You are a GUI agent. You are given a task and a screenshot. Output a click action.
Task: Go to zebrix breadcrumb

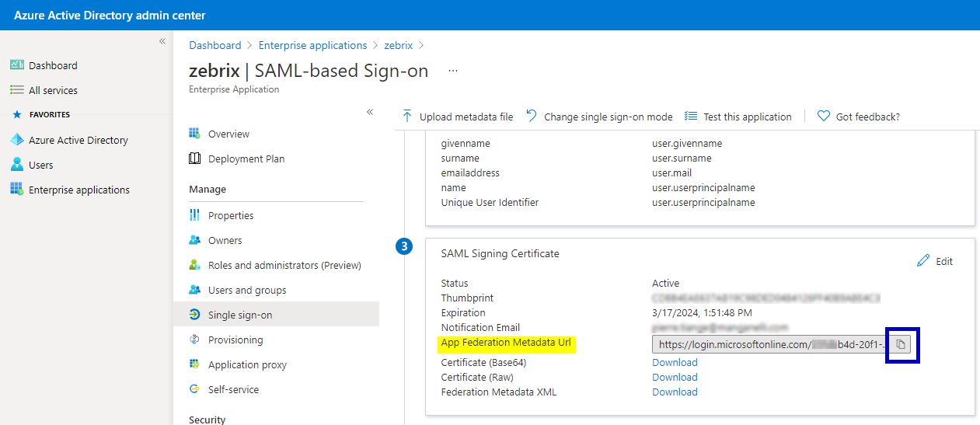coord(399,45)
